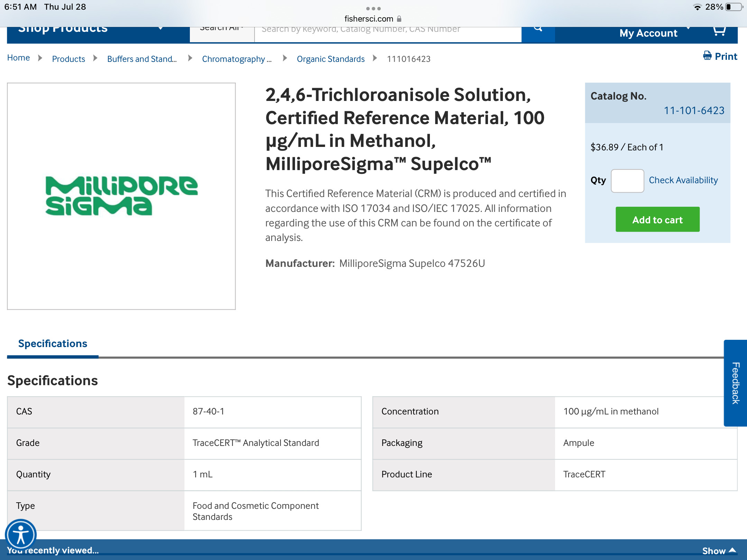
Task: Open the Feedback side tab
Action: [735, 383]
